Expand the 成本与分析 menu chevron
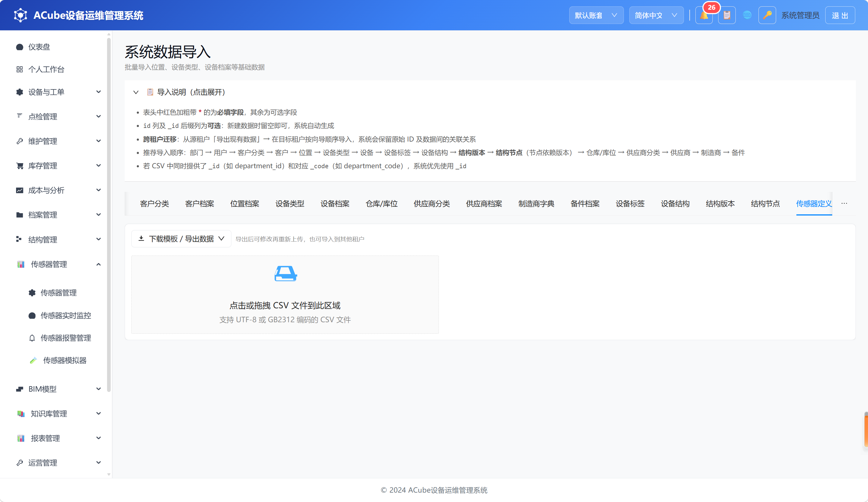 (x=99, y=190)
